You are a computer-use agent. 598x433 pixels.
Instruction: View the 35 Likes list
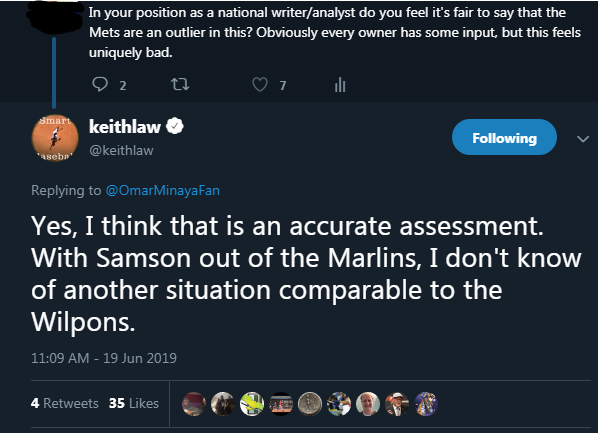133,403
